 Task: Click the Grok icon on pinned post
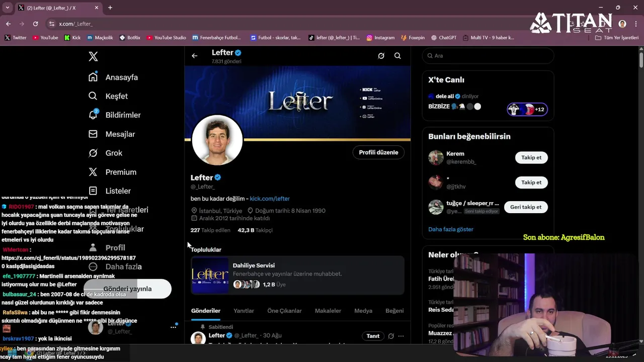[x=391, y=336]
